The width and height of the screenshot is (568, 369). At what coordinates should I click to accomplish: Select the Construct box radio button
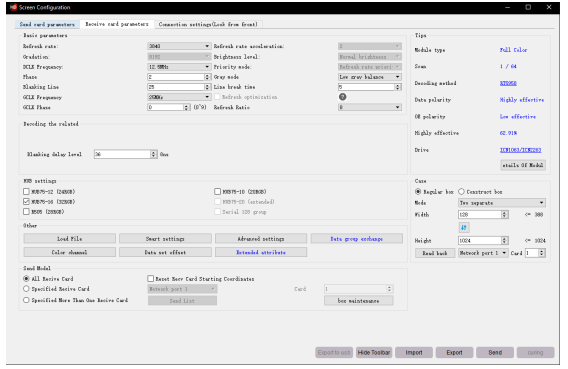click(461, 192)
